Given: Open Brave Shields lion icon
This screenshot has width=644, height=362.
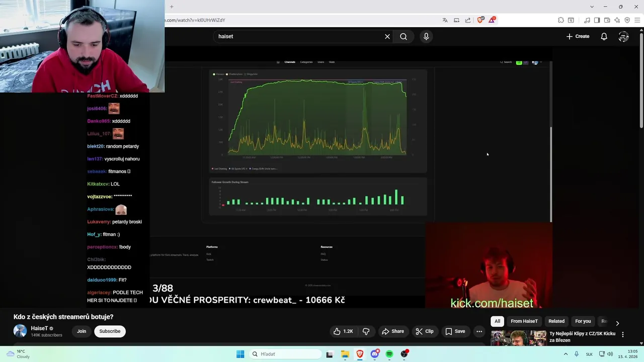Looking at the screenshot, I should coord(480,20).
